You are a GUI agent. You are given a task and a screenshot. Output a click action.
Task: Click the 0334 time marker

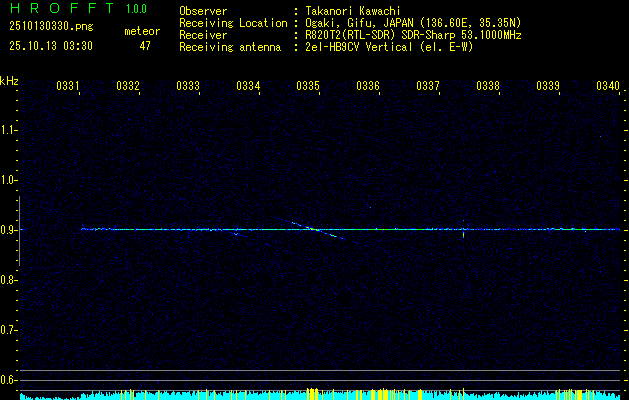coord(248,86)
